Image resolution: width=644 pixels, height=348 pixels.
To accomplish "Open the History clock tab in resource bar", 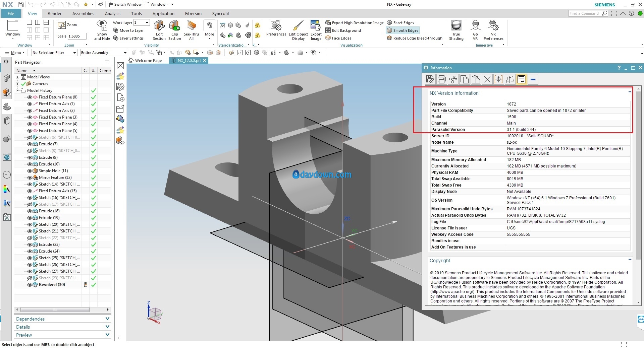I will 7,175.
